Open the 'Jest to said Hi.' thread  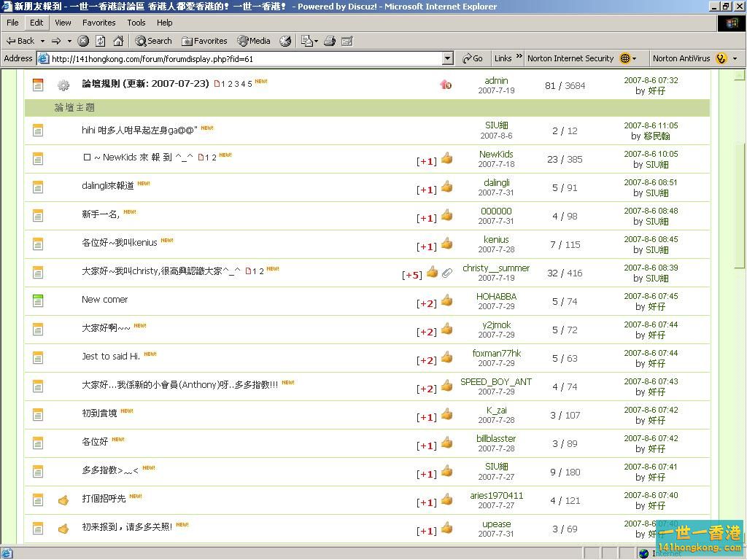coord(110,357)
